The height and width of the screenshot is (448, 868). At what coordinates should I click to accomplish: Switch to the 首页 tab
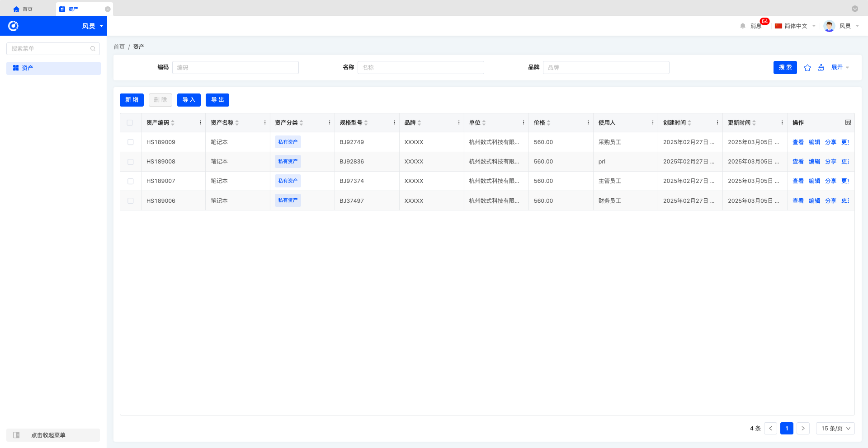click(23, 9)
